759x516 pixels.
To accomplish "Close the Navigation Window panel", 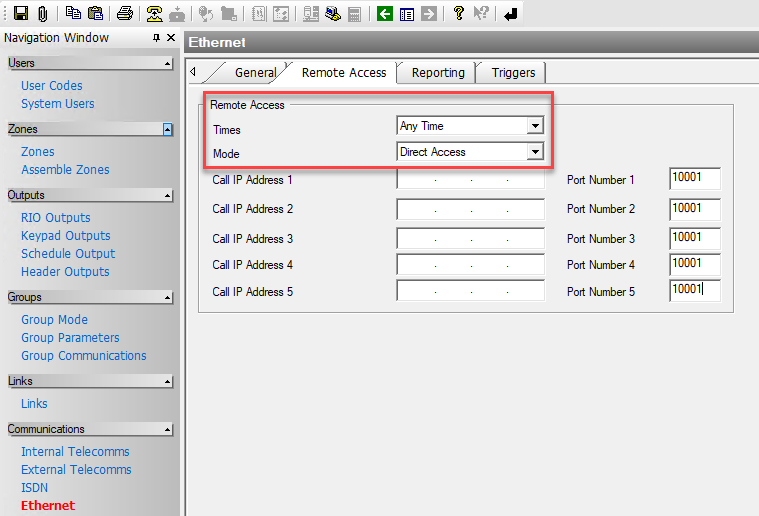I will pos(172,39).
